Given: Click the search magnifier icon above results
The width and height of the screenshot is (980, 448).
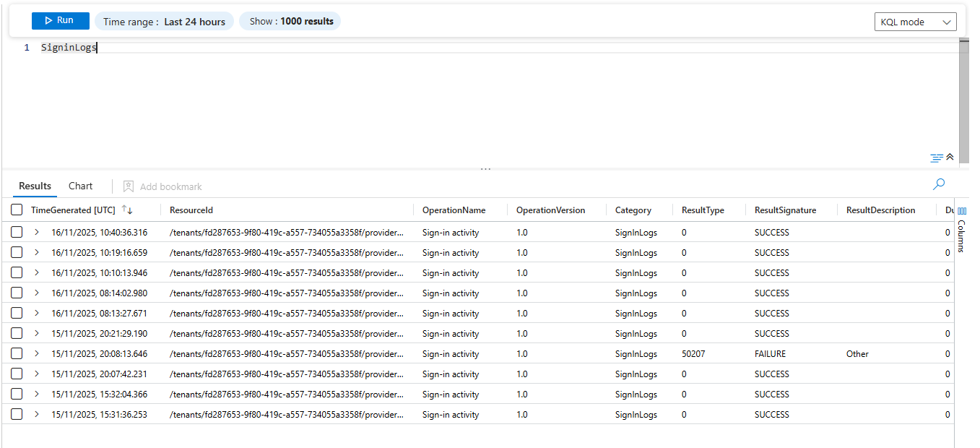Looking at the screenshot, I should click(939, 185).
